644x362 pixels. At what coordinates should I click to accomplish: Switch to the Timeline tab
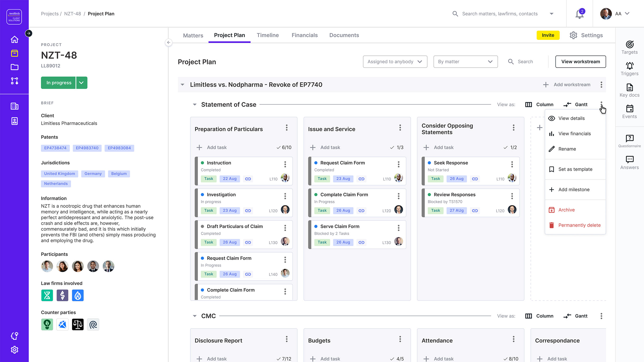[268, 35]
